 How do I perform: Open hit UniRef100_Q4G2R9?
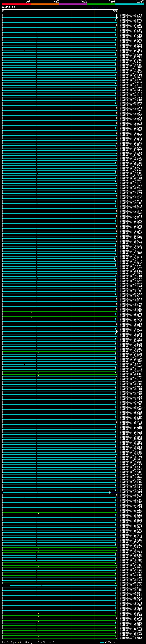coord(131,25)
